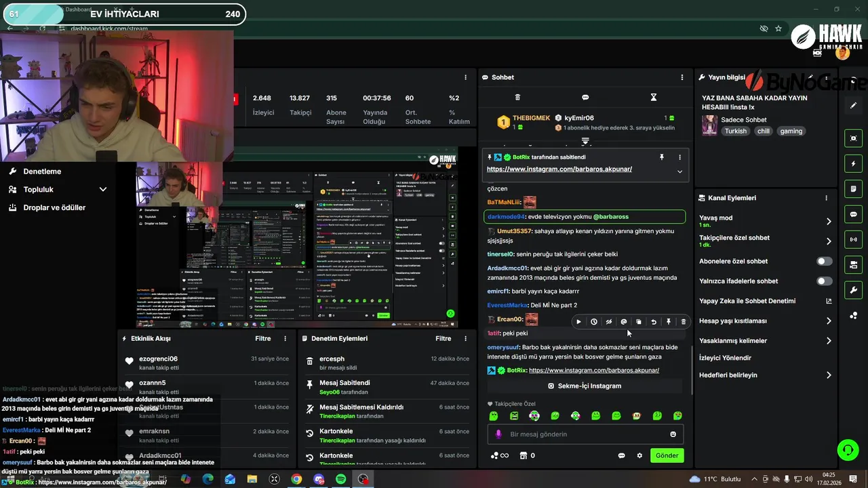Open Etkinlik Akışı three-dot menu

tap(285, 338)
